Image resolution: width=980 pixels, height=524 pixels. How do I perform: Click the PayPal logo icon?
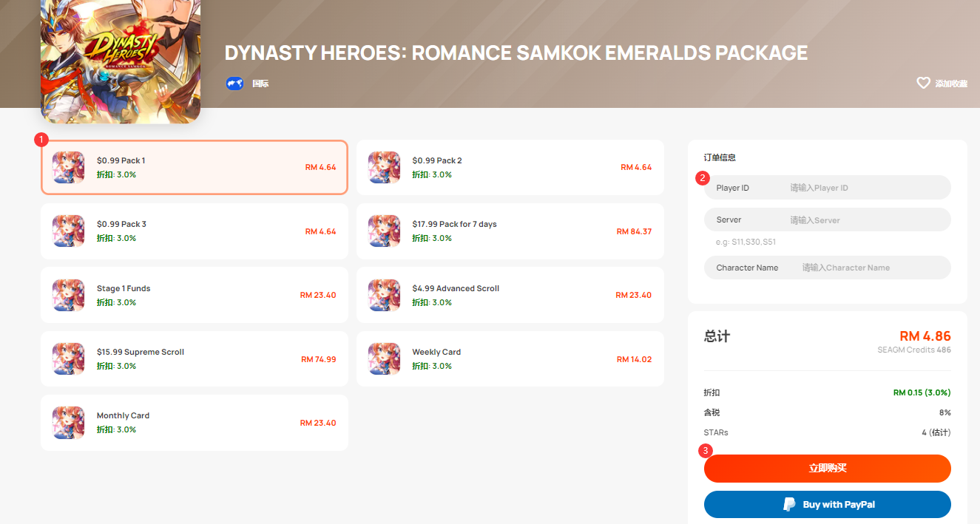(789, 505)
